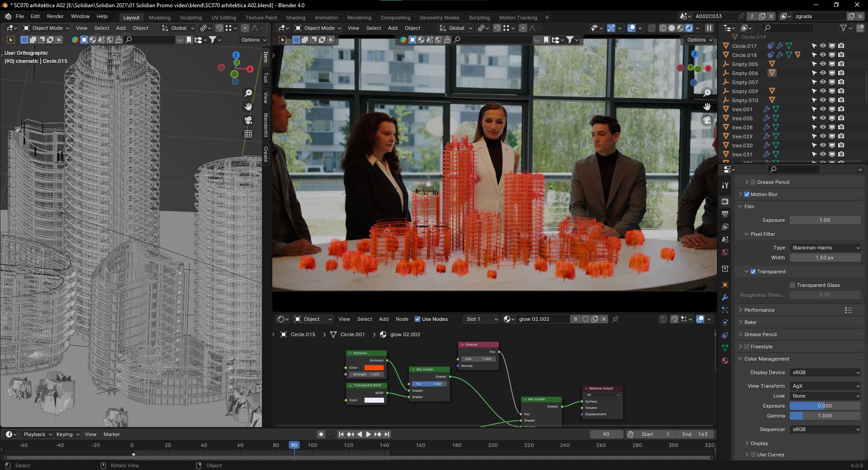The width and height of the screenshot is (868, 470).
Task: Click the pan hand gizmo in left viewport
Action: coord(248,107)
